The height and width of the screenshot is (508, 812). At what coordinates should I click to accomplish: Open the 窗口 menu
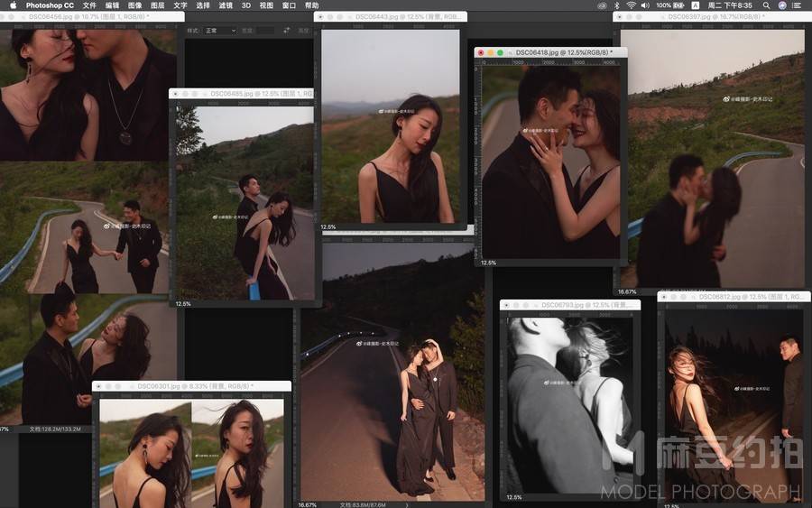coord(289,5)
